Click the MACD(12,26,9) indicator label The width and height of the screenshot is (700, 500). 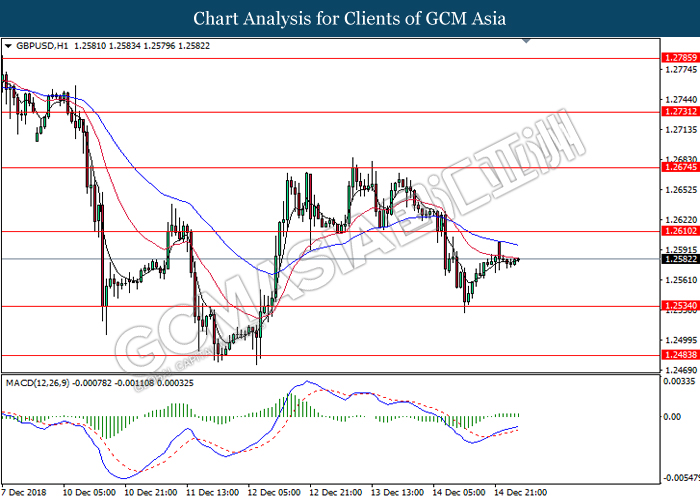pyautogui.click(x=38, y=383)
